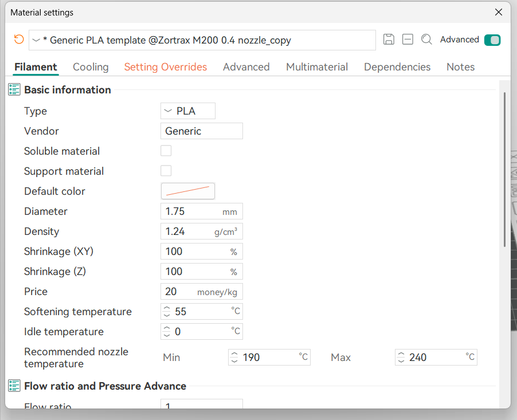Click the Flow ratio and Pressure Advance icon

coord(14,386)
